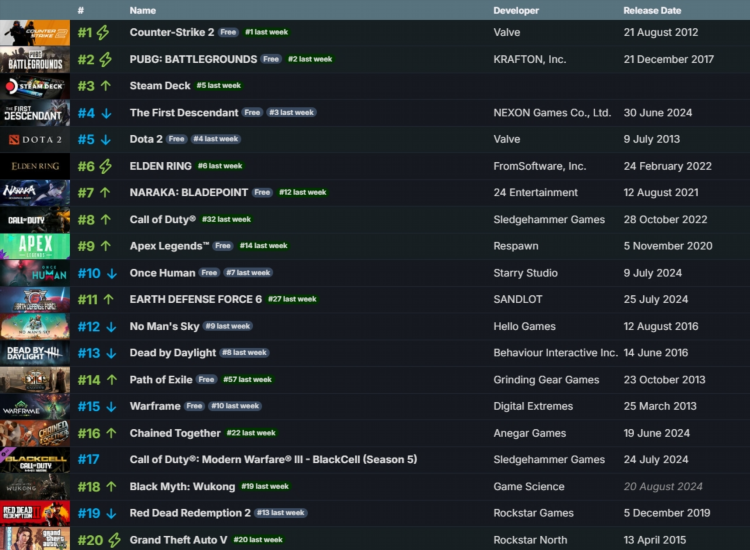
Task: Click the up arrow next to #16
Action: pos(111,433)
